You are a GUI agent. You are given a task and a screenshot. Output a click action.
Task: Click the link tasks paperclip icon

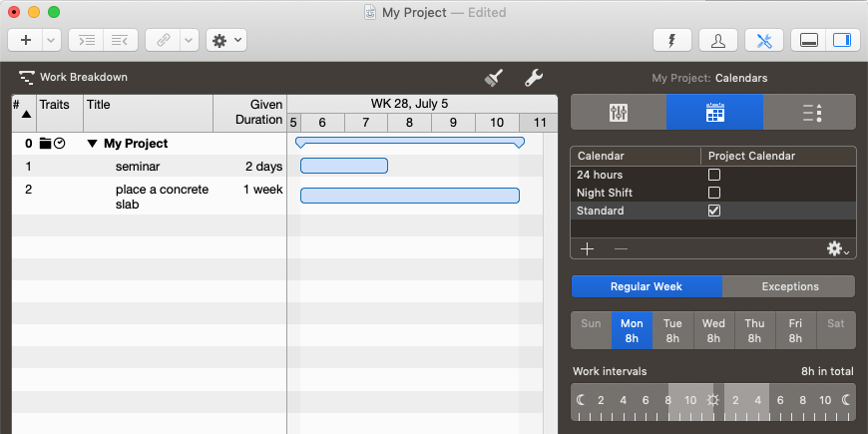click(x=163, y=41)
